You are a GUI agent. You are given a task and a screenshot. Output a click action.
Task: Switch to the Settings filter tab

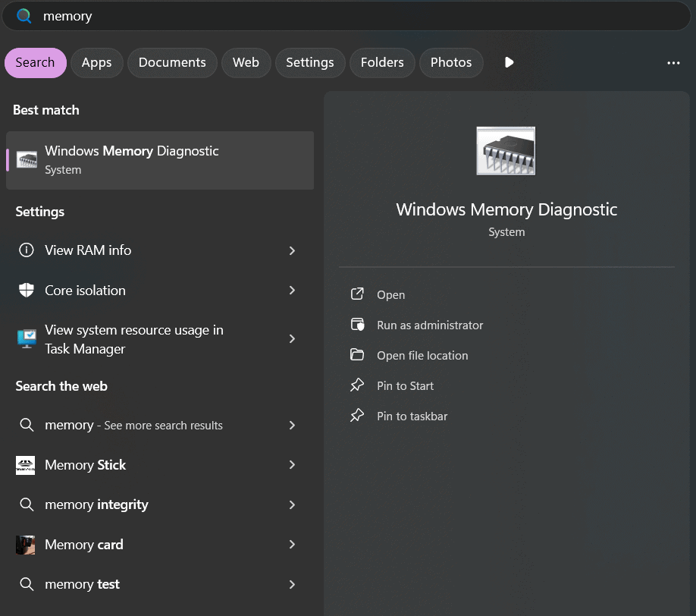(x=310, y=63)
